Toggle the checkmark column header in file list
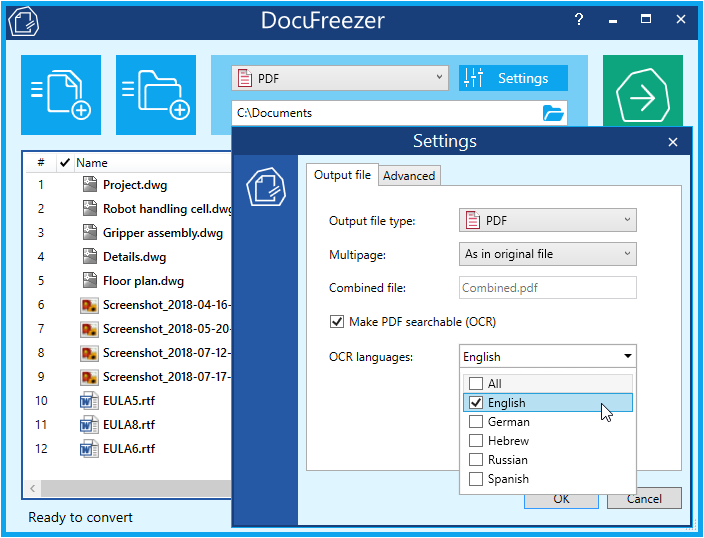 [65, 163]
